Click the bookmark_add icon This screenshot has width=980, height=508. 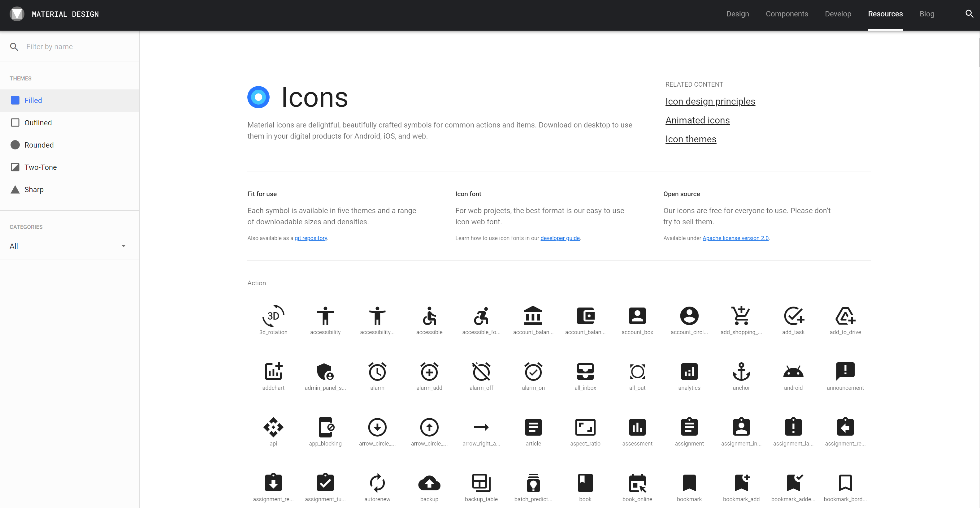741,483
